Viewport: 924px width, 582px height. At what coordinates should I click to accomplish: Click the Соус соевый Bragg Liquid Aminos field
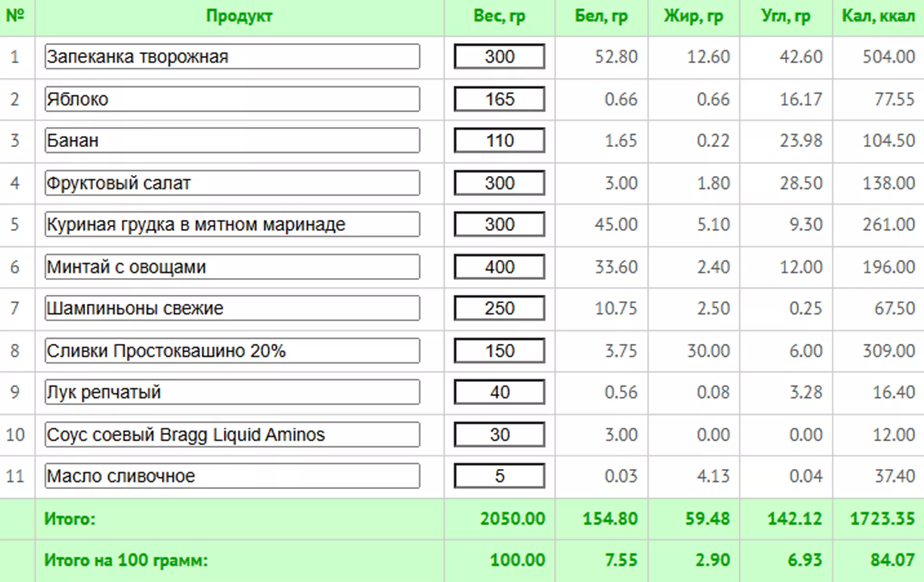pos(232,434)
